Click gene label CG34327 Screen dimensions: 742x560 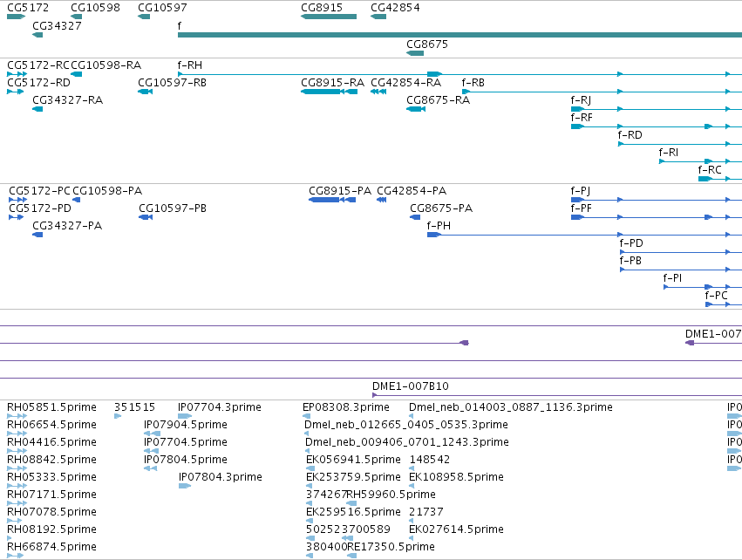click(x=57, y=25)
